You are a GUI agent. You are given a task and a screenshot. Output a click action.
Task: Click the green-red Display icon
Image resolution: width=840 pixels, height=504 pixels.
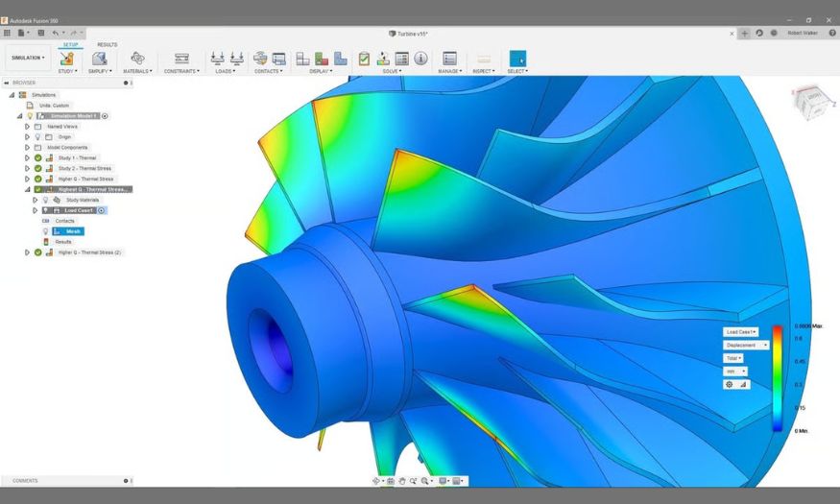[x=322, y=59]
